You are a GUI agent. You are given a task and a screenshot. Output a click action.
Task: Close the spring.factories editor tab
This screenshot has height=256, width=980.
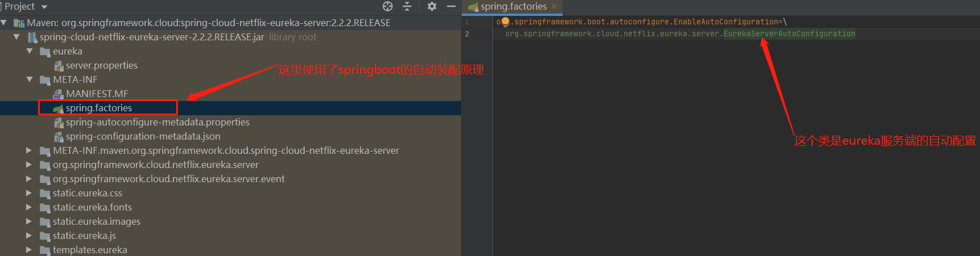554,6
